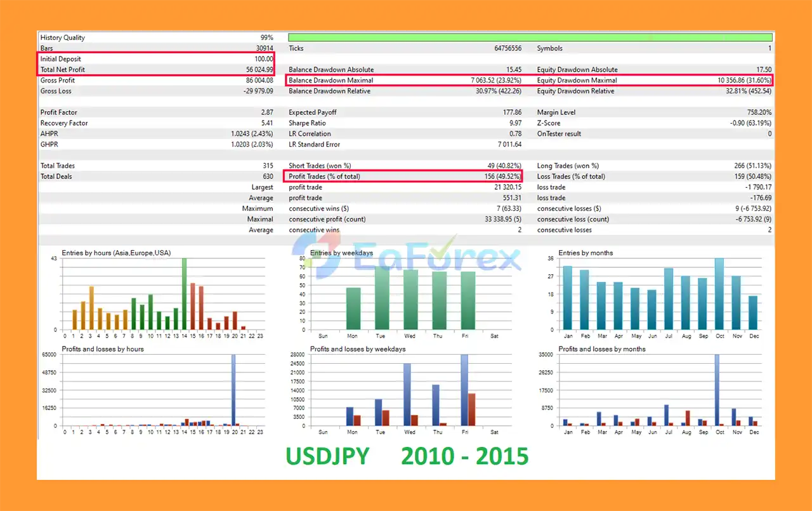The image size is (812, 511).
Task: Click the Profit Factor value
Action: pos(267,112)
